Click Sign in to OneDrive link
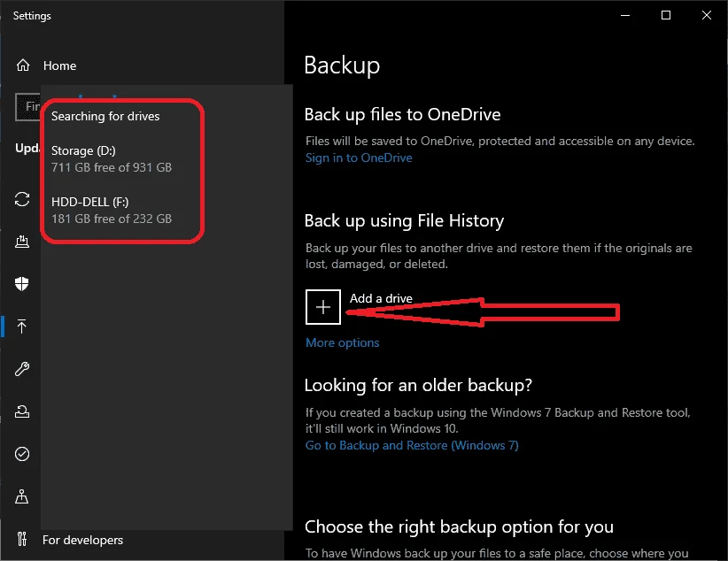The width and height of the screenshot is (728, 561). click(359, 158)
